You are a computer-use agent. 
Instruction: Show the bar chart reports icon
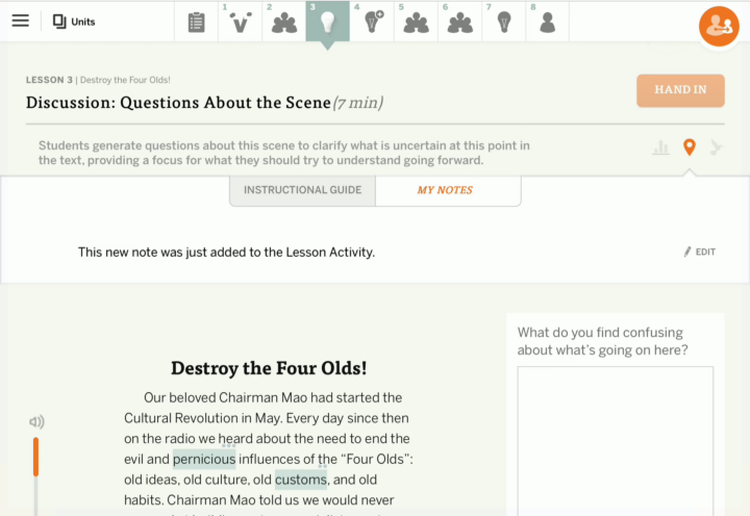(x=661, y=148)
